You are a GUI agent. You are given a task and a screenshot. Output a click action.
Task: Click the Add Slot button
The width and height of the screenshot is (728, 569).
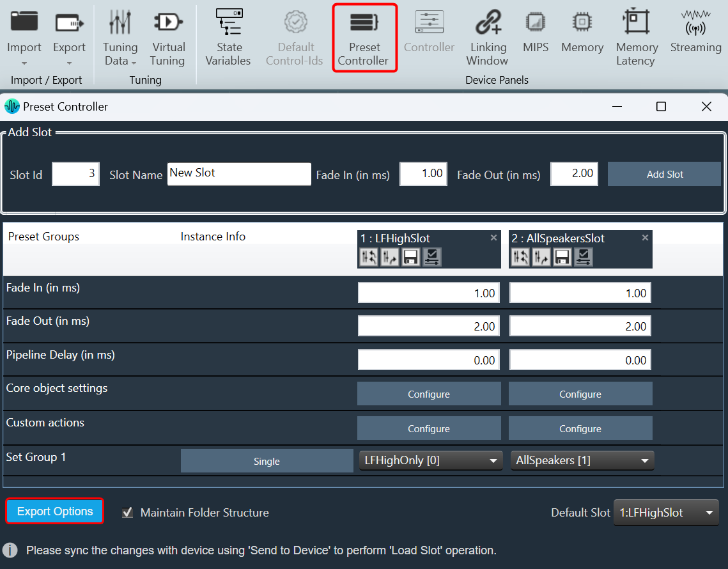(x=664, y=174)
